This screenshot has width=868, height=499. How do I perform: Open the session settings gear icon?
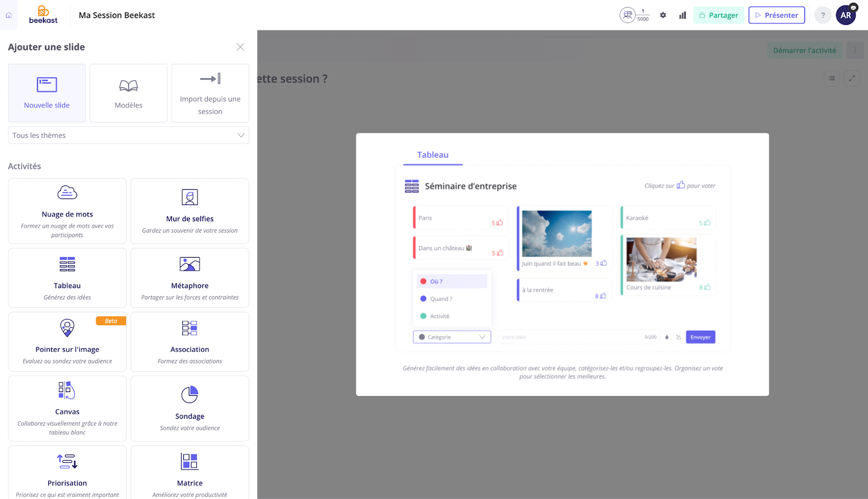(x=663, y=15)
